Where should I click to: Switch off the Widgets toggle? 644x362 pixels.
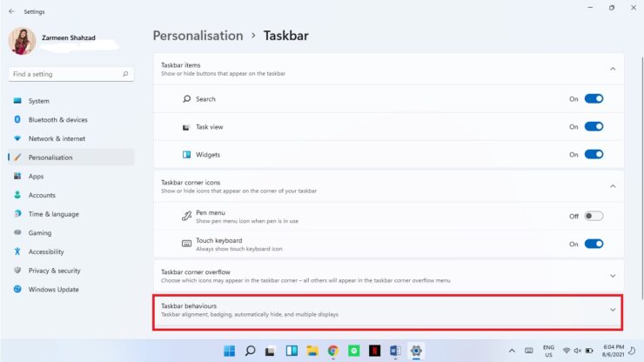click(x=594, y=155)
